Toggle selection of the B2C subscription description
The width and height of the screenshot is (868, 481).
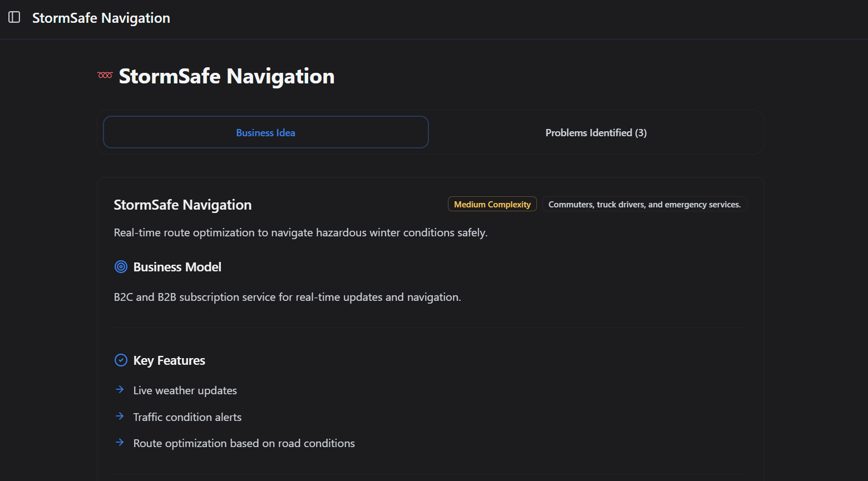click(287, 297)
